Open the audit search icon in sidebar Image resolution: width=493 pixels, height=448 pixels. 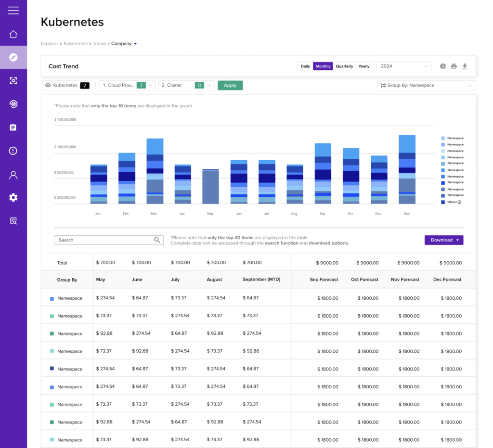13,221
